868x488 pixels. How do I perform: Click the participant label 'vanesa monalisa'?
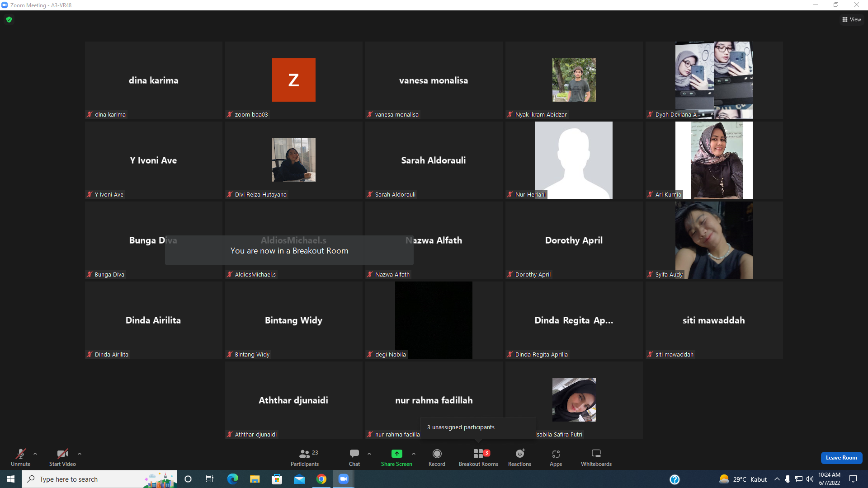tap(396, 115)
